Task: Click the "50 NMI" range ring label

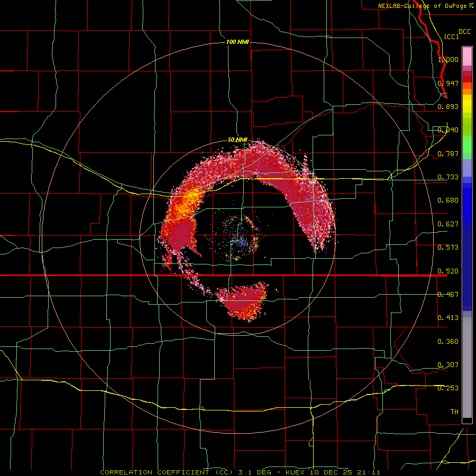Action: [x=237, y=140]
